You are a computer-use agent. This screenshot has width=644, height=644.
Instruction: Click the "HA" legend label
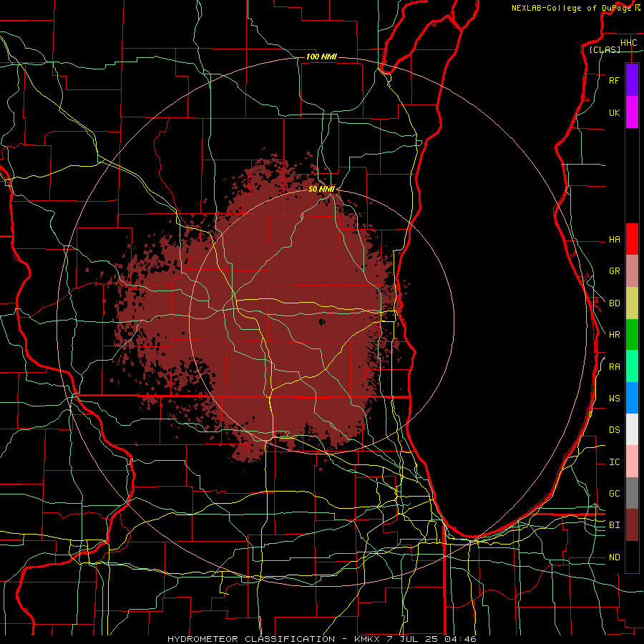[614, 239]
